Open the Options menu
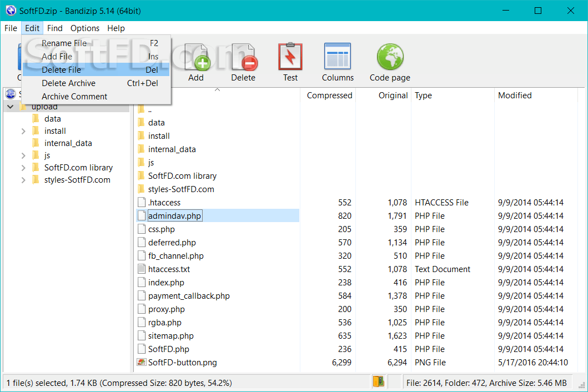The image size is (588, 392). pyautogui.click(x=85, y=28)
